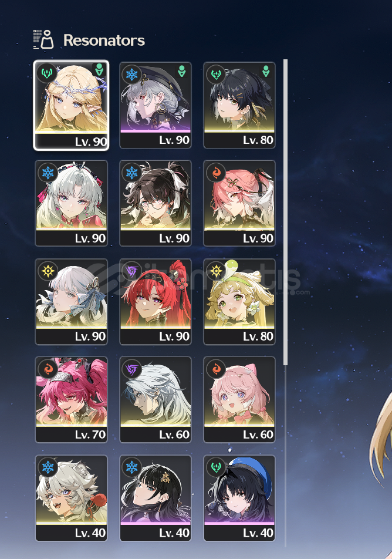Select the lion-haired Glacio resonator Lv. 40

pyautogui.click(x=71, y=498)
